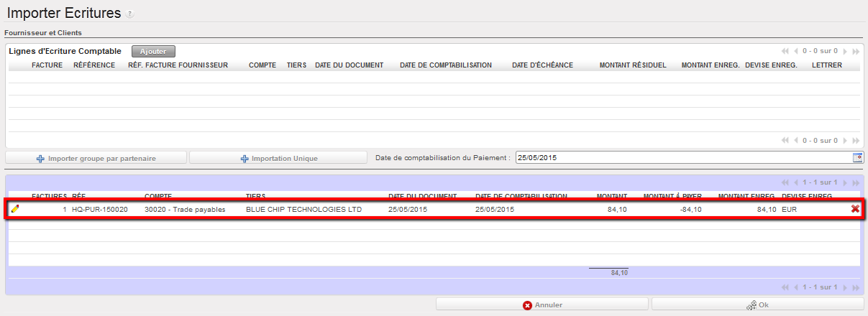Go to last page in top pager
This screenshot has height=316, width=868.
coord(856,51)
